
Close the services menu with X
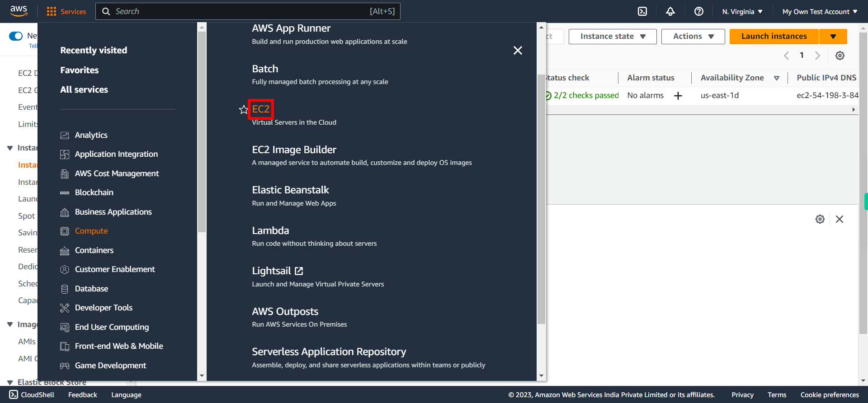pyautogui.click(x=518, y=50)
